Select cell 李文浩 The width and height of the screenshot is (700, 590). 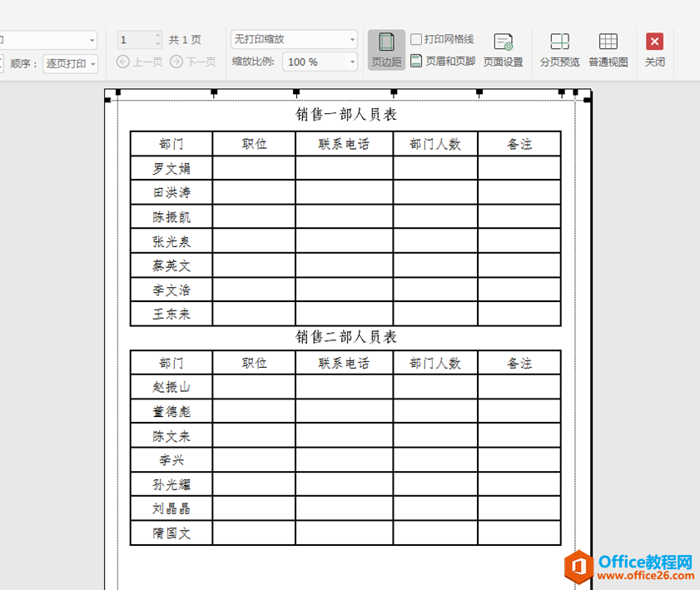171,290
